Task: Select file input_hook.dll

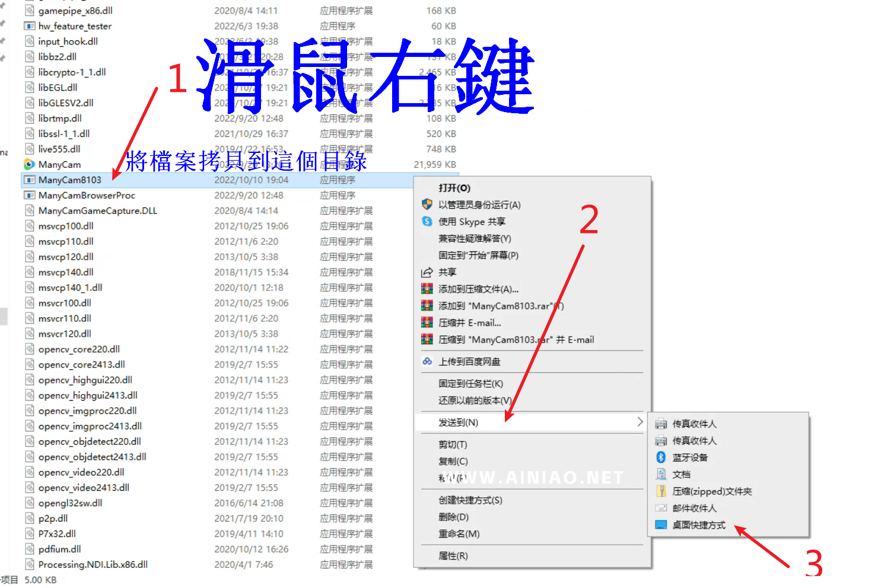Action: 68,41
